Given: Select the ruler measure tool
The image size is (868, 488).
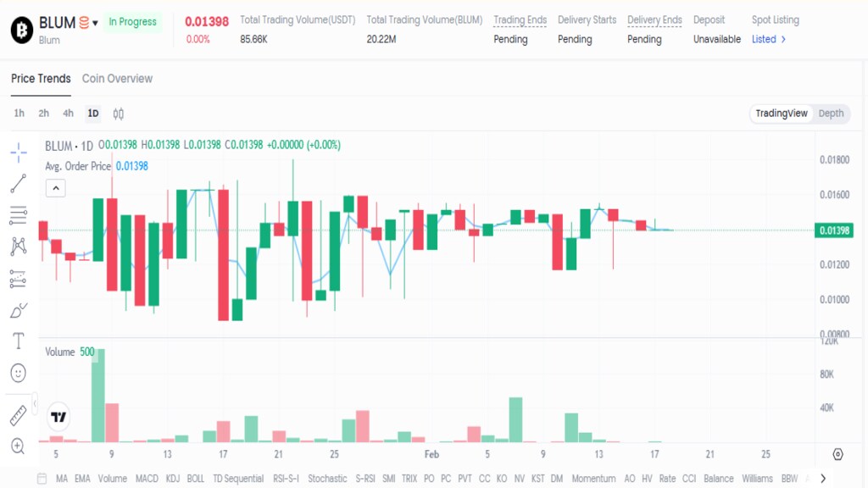Looking at the screenshot, I should [x=19, y=415].
